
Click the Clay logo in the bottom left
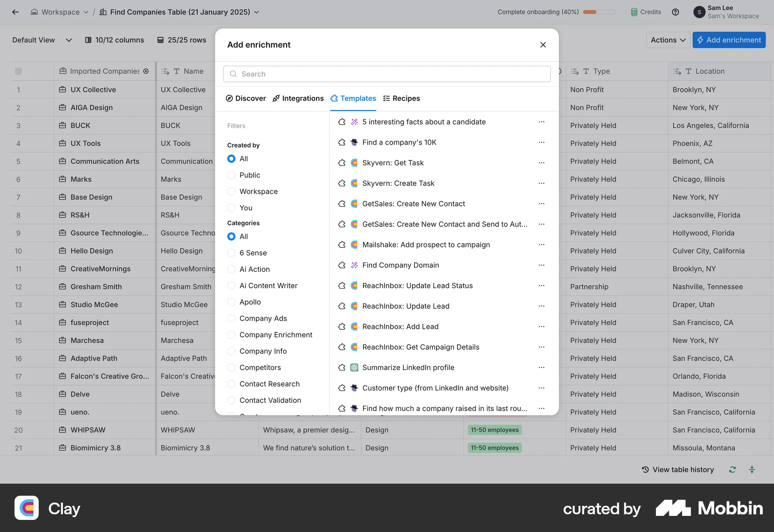[x=27, y=508]
